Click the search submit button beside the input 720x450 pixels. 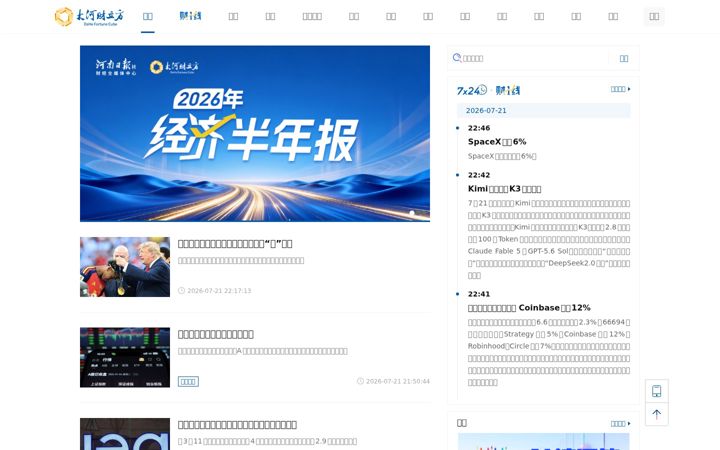click(x=624, y=58)
